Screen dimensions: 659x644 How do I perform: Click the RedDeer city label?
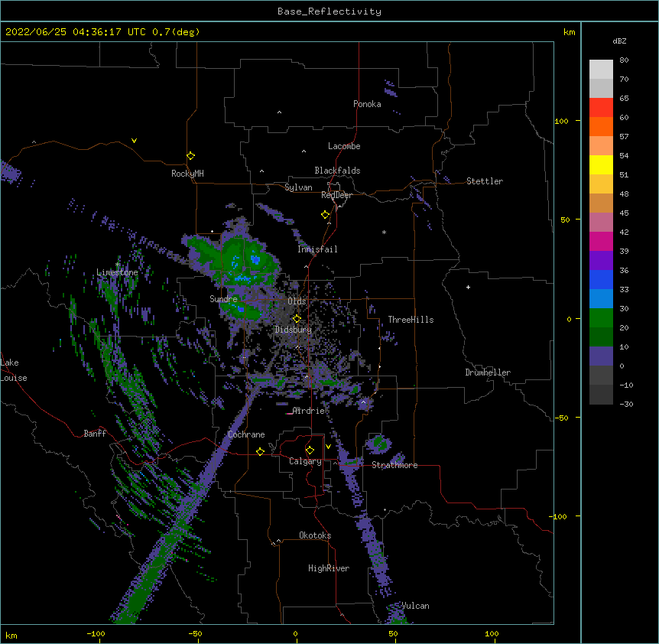336,195
